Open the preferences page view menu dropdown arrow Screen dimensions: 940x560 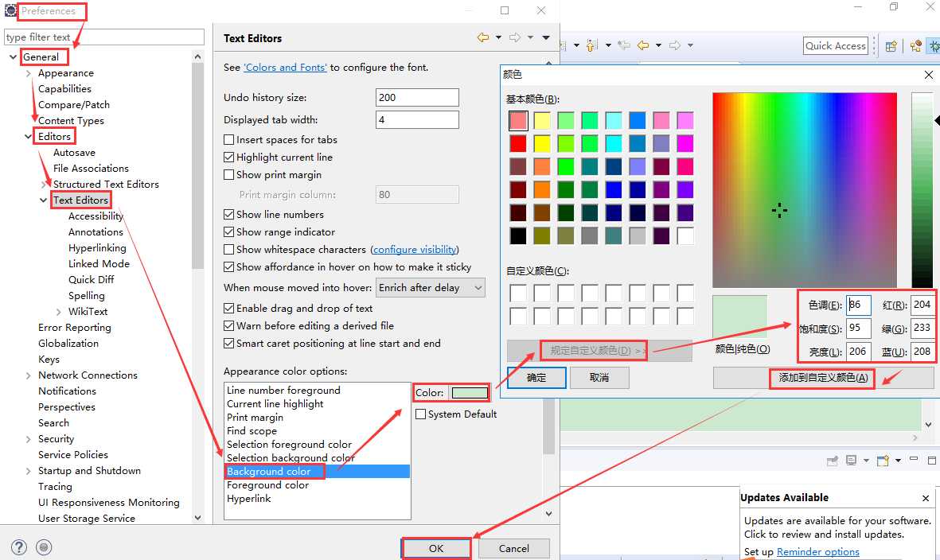coord(546,37)
